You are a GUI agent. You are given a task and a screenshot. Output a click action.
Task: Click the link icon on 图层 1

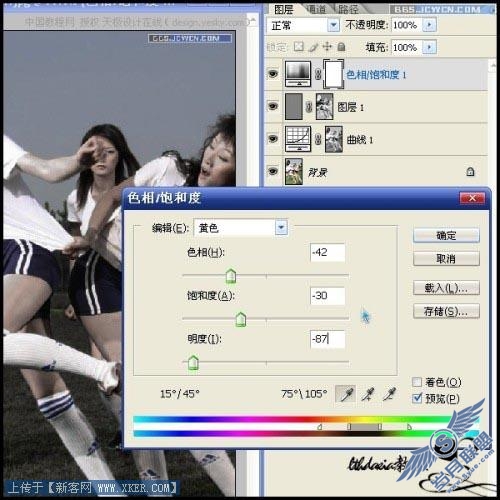point(309,107)
